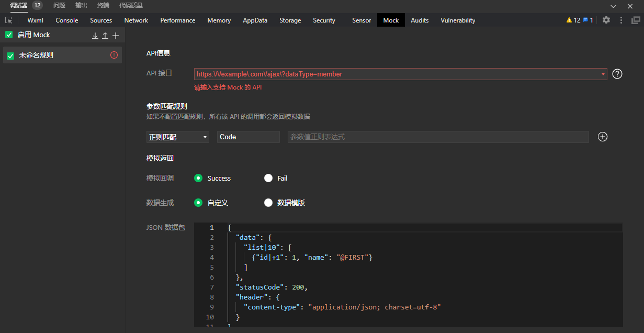The height and width of the screenshot is (333, 644).
Task: Open the API help question mark icon
Action: pyautogui.click(x=617, y=74)
